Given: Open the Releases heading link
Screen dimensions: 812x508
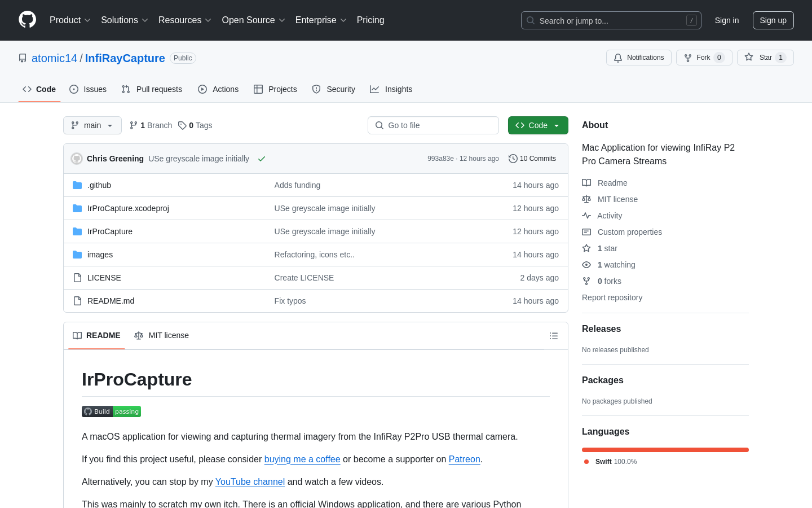Looking at the screenshot, I should 601,329.
